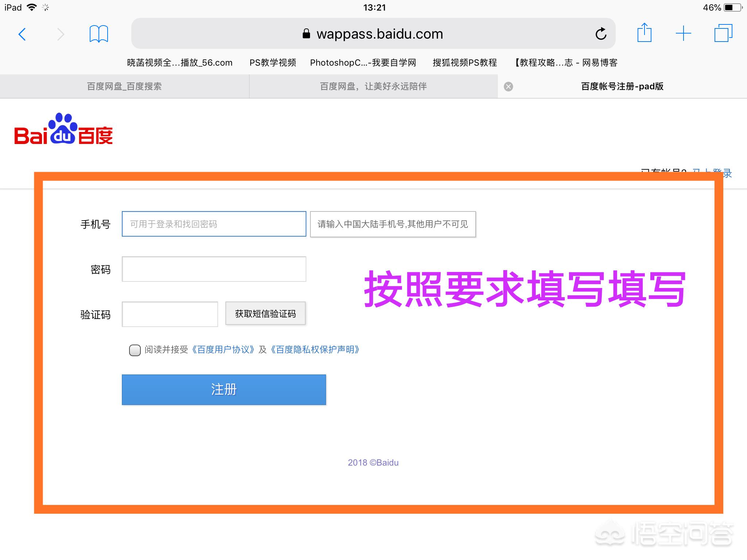Select the 百度帐号注册-pad版 tab
The image size is (747, 560).
point(622,86)
